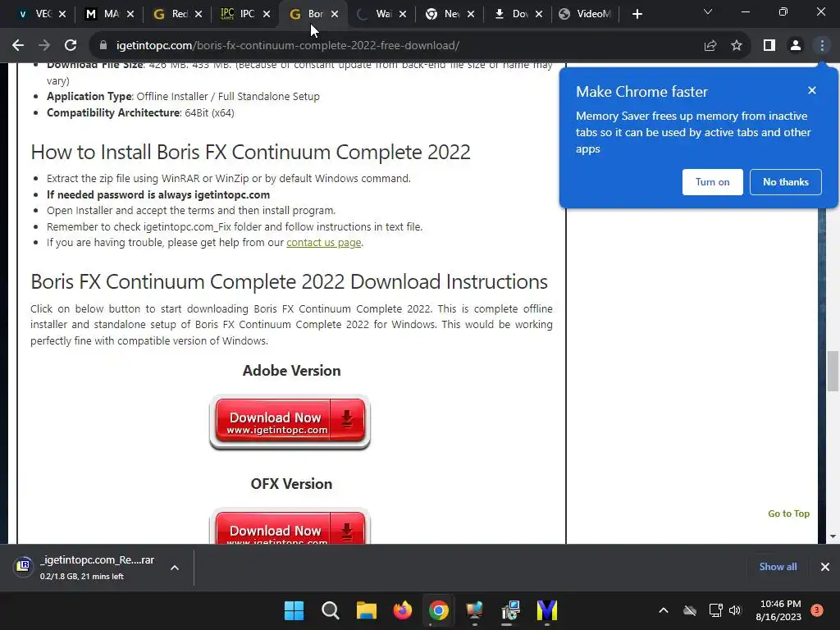The width and height of the screenshot is (840, 630).
Task: Open Chrome's three-dot menu
Action: [x=822, y=46]
